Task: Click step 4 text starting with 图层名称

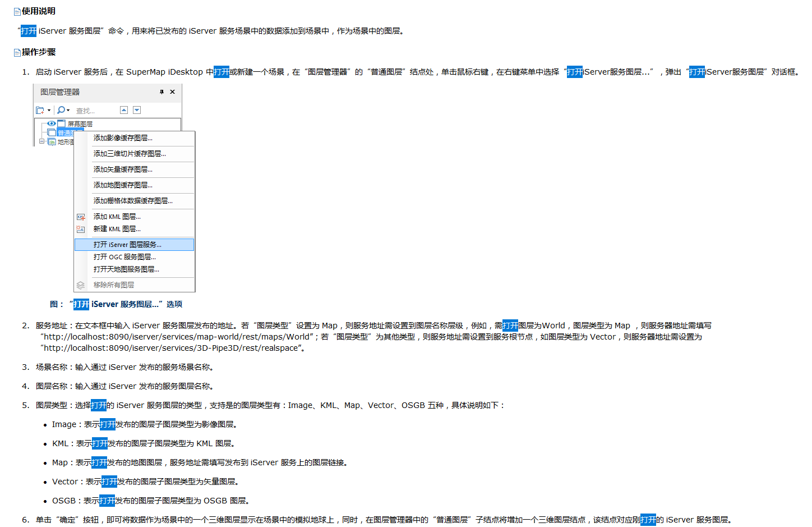Action: (x=124, y=386)
